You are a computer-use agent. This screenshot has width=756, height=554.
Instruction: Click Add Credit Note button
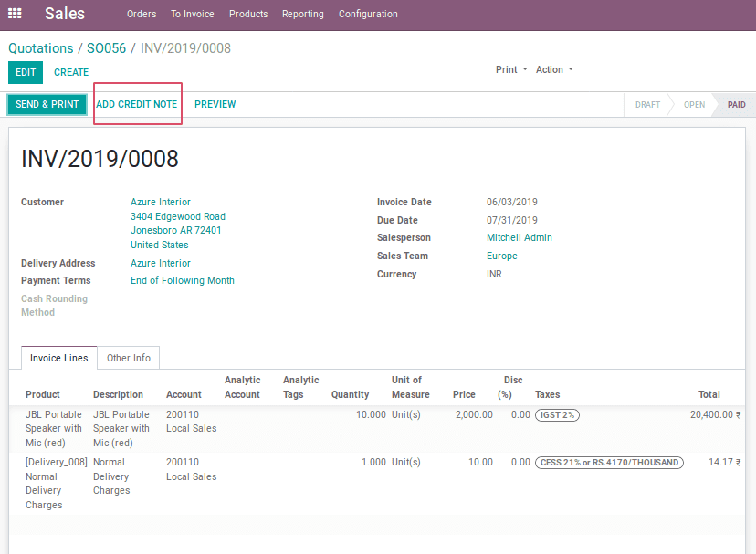pos(137,105)
